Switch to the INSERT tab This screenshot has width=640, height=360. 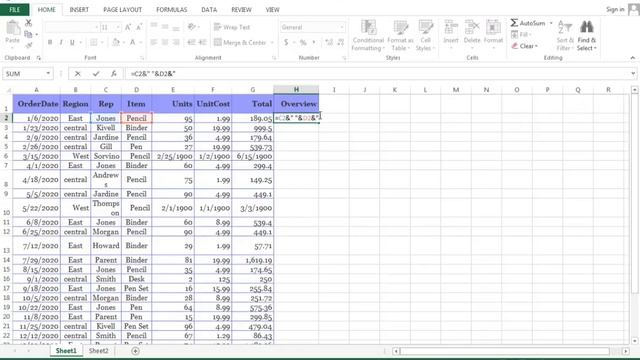[79, 9]
